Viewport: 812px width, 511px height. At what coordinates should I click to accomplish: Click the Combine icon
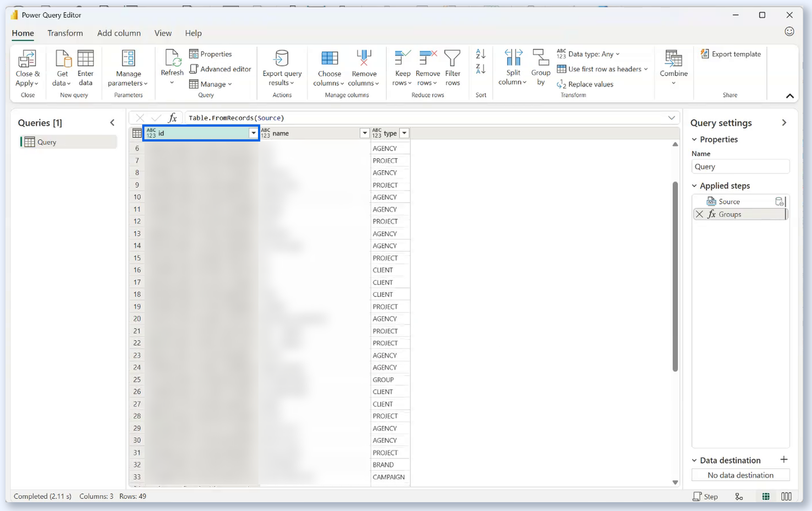pyautogui.click(x=673, y=58)
